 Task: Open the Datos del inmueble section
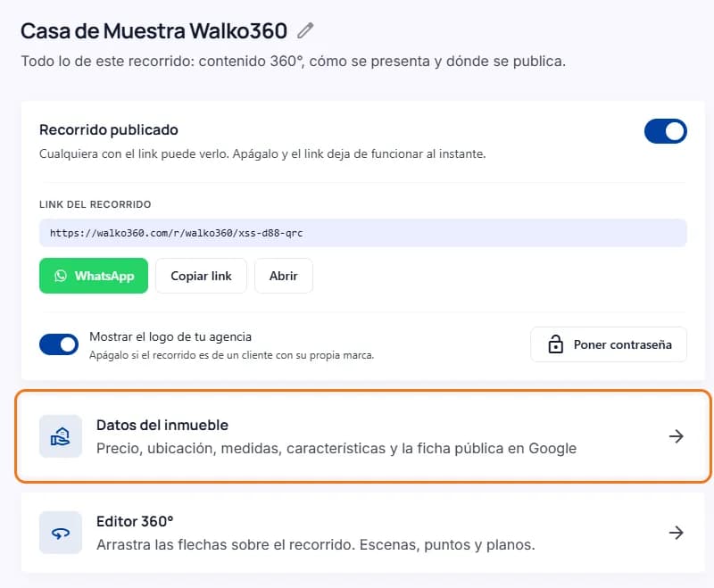363,436
